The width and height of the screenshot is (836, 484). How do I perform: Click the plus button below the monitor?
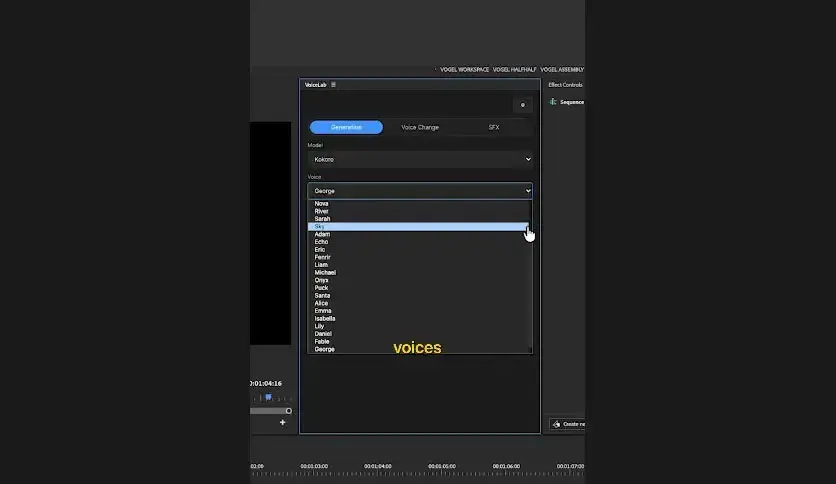(283, 422)
